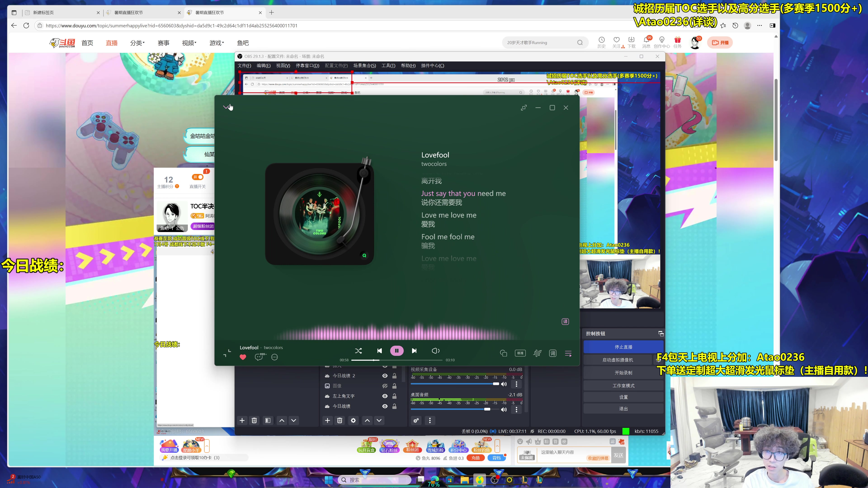Move selected source up

pos(367,420)
